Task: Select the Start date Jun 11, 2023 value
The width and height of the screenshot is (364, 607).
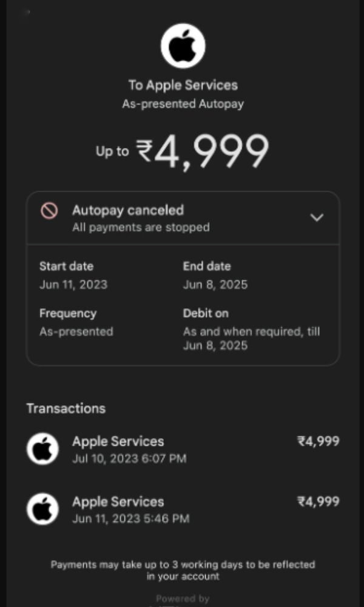Action: pos(73,285)
